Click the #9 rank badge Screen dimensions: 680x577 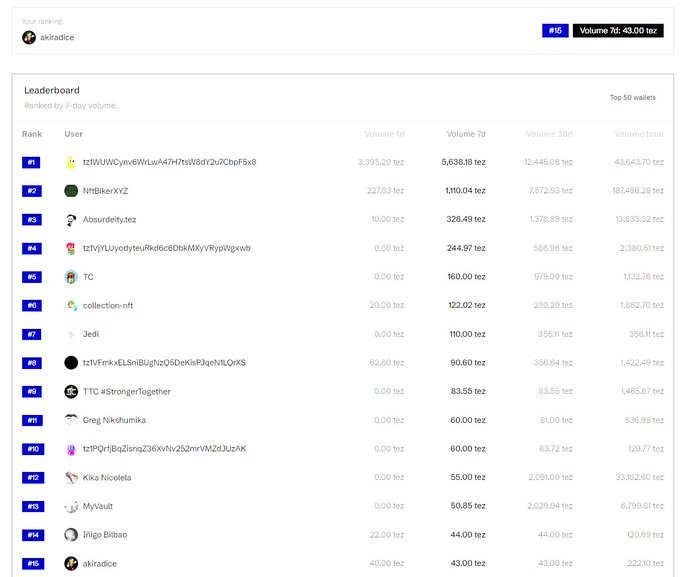point(32,391)
